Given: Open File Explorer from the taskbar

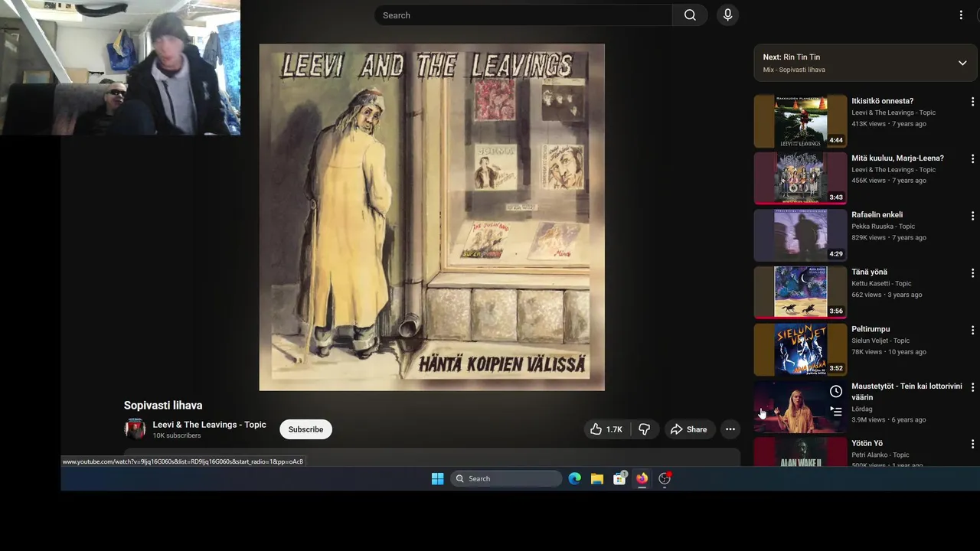Looking at the screenshot, I should pyautogui.click(x=597, y=478).
